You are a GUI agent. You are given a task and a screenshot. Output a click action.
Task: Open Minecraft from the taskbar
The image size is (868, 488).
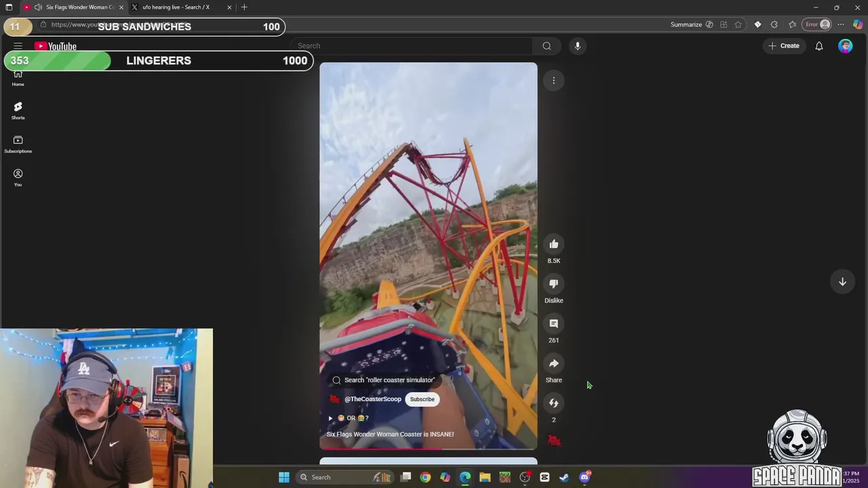click(x=505, y=477)
